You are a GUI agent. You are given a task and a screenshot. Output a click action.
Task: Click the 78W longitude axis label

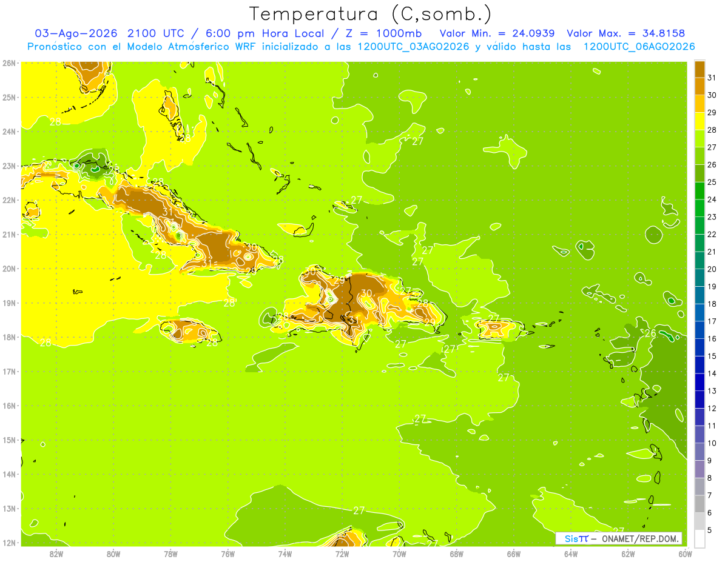coord(170,554)
